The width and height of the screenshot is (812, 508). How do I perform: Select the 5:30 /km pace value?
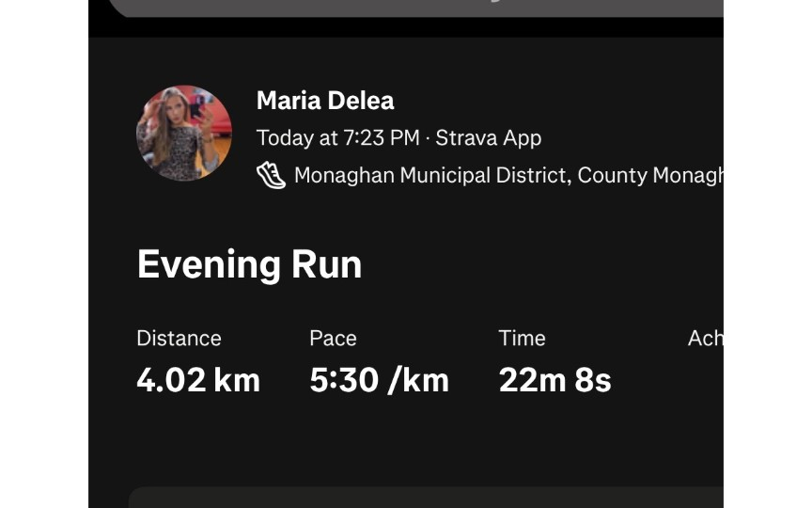pyautogui.click(x=379, y=380)
